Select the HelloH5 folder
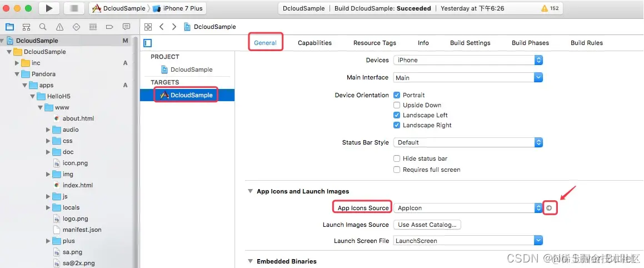Image resolution: width=644 pixels, height=268 pixels. [53, 96]
